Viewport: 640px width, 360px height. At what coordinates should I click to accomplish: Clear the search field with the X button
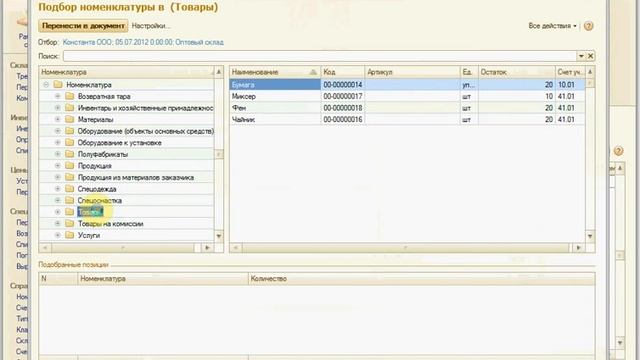tap(590, 56)
